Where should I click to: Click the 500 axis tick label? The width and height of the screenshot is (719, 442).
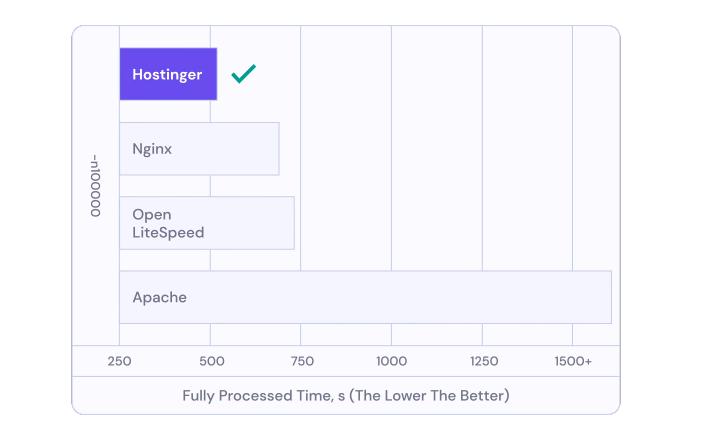coord(210,361)
